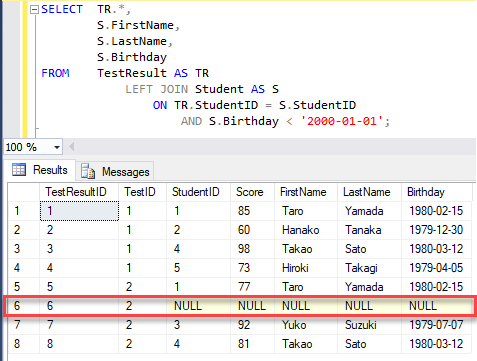477x361 pixels.
Task: Click S.LastName in the query editor
Action: pyautogui.click(x=132, y=41)
